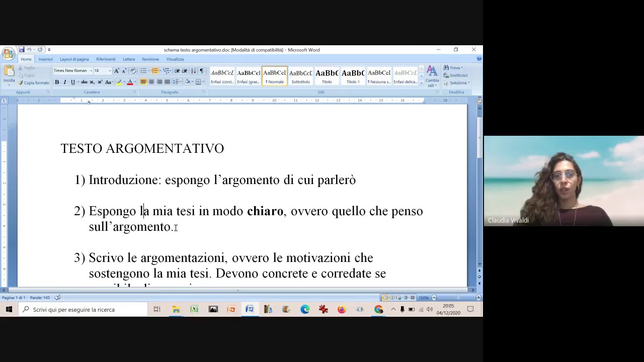Save the document from the quick access toolbar
The image size is (644, 362).
(21, 49)
